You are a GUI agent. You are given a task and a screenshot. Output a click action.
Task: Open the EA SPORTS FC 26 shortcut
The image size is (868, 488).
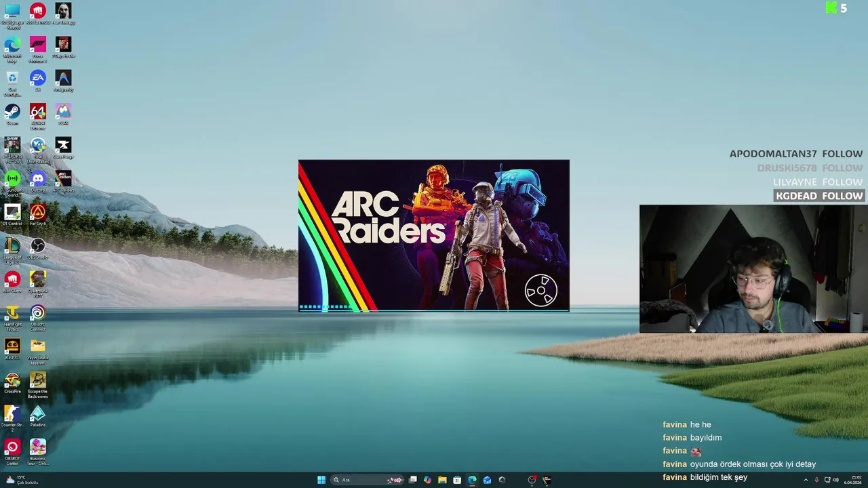pyautogui.click(x=12, y=150)
